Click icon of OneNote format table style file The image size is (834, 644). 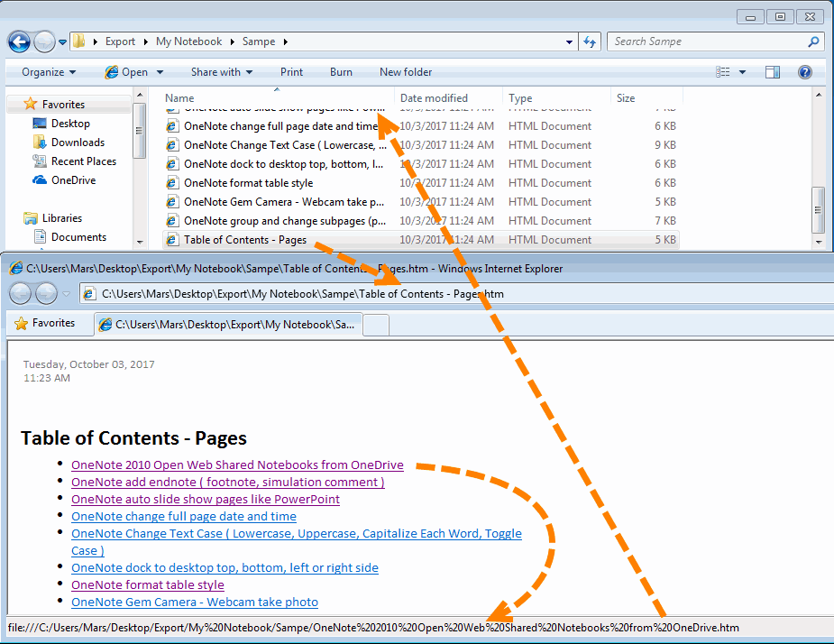[x=171, y=183]
